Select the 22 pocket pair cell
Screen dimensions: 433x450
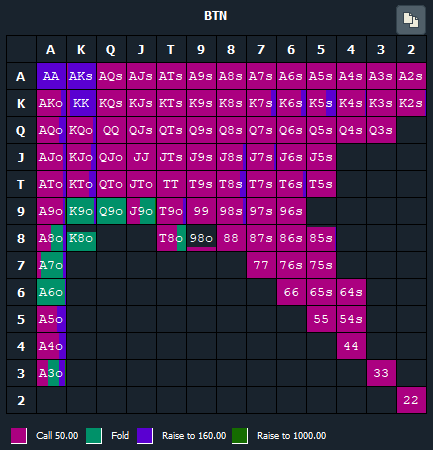coord(411,400)
